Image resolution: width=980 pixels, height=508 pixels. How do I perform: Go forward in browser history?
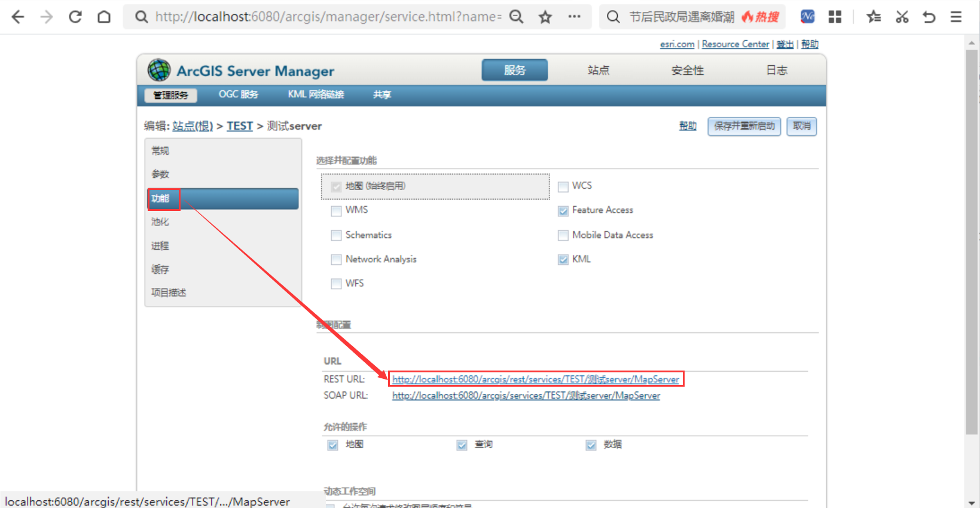pos(47,17)
